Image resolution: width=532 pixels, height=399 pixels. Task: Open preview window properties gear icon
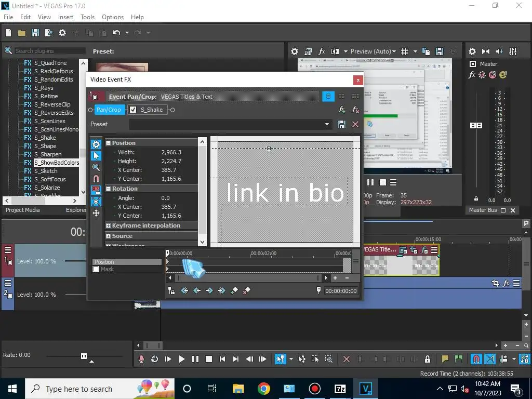pyautogui.click(x=295, y=51)
